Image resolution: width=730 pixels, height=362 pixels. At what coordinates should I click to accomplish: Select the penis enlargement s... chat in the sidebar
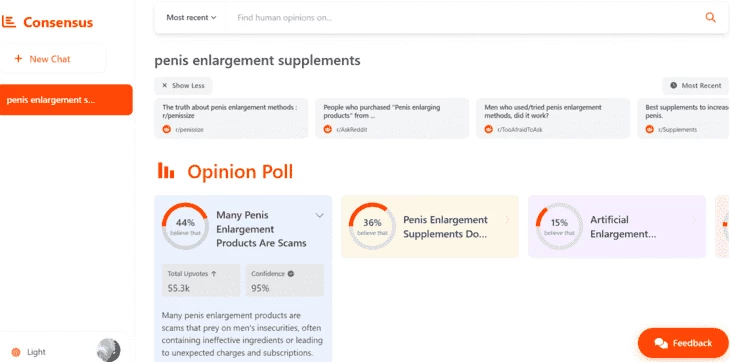(66, 100)
